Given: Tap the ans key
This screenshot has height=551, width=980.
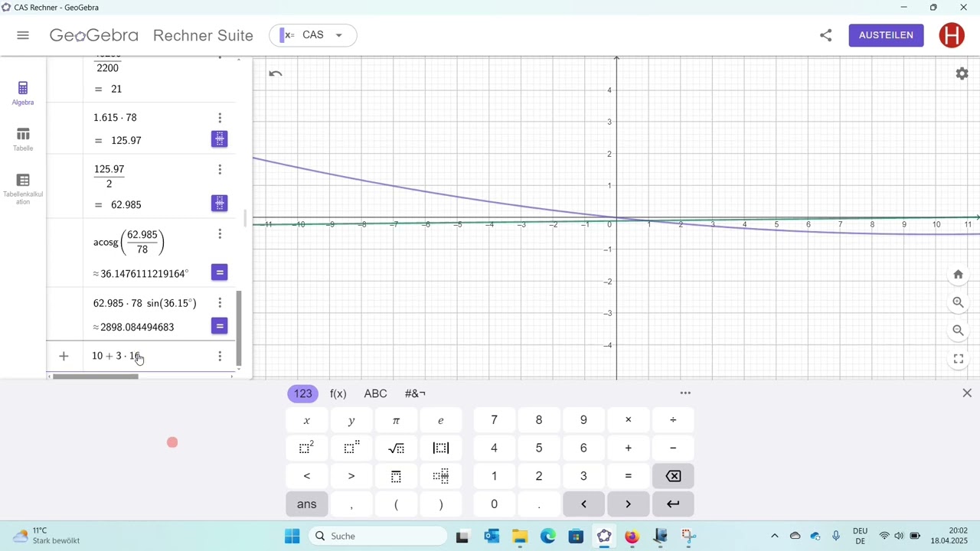Looking at the screenshot, I should [x=307, y=504].
